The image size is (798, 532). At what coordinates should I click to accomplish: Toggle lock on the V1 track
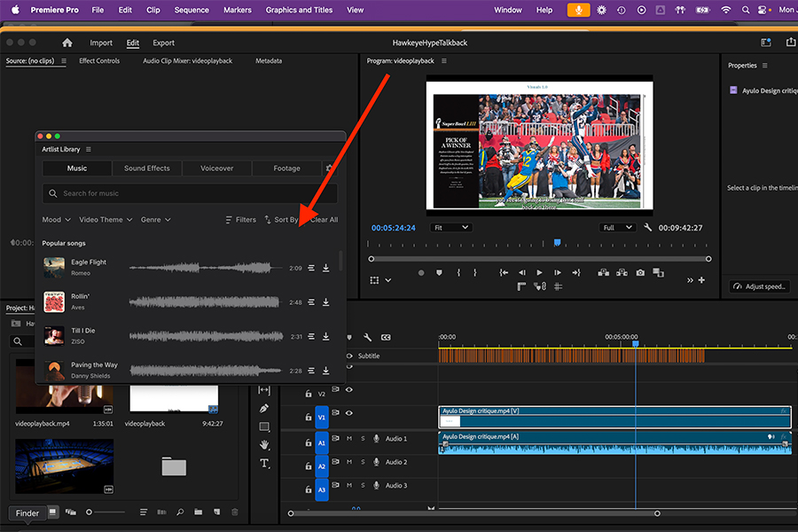[x=308, y=417]
